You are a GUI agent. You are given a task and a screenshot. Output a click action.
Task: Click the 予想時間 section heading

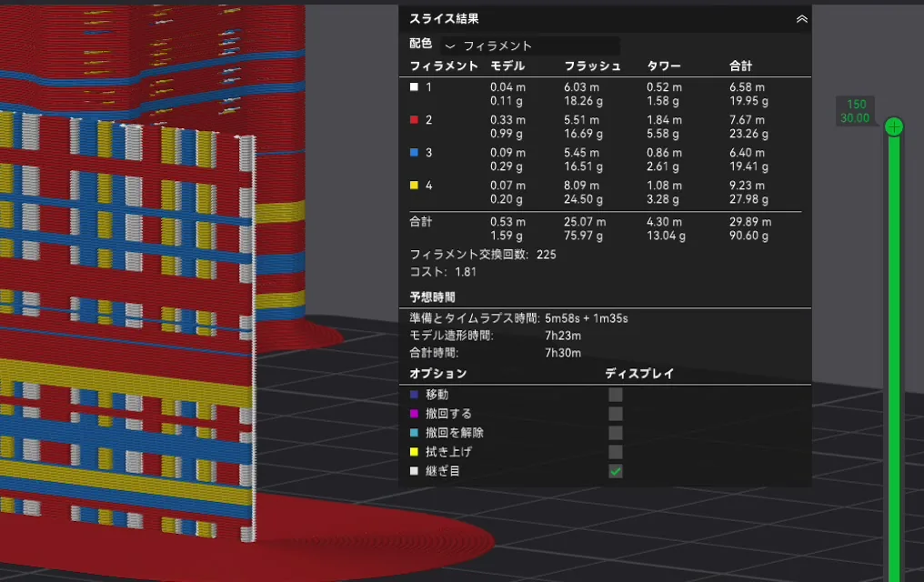tap(433, 296)
